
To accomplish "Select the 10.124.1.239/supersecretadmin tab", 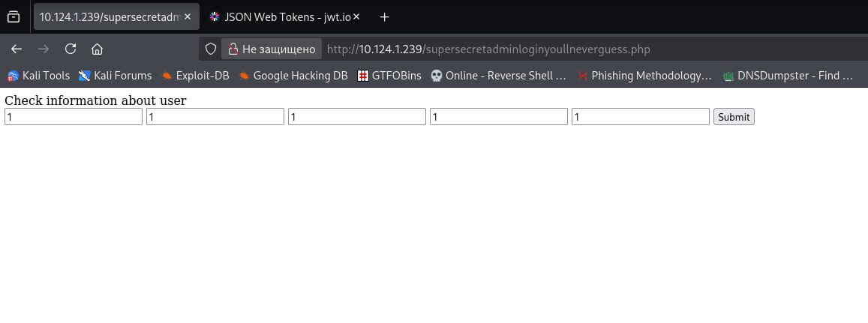I will [109, 16].
